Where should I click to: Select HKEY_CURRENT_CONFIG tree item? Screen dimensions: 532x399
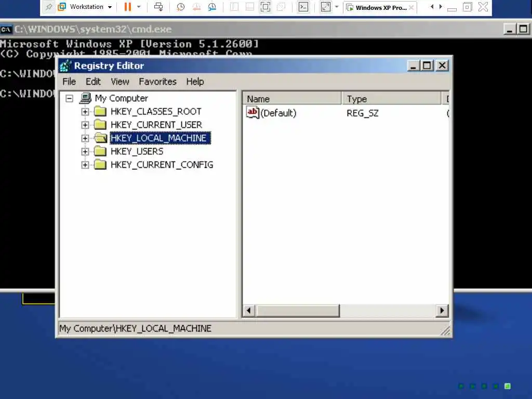coord(162,165)
